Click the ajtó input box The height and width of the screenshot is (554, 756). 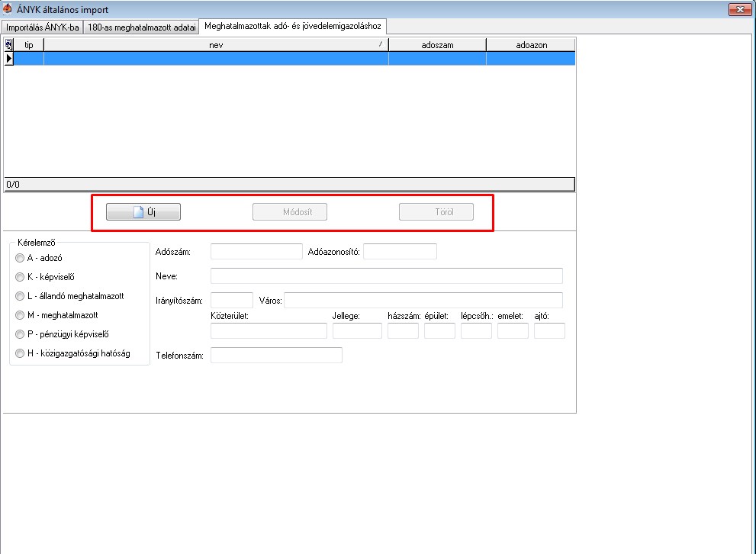pos(549,330)
